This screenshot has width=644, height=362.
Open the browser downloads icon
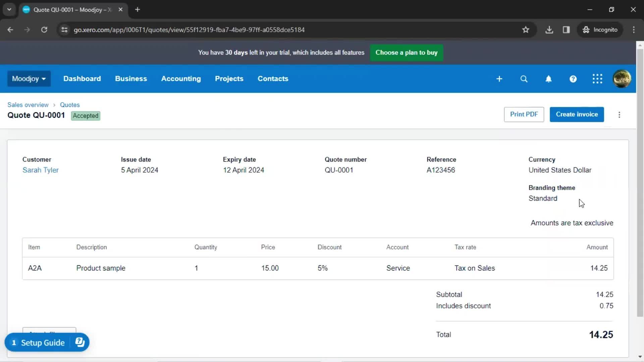tap(549, 30)
